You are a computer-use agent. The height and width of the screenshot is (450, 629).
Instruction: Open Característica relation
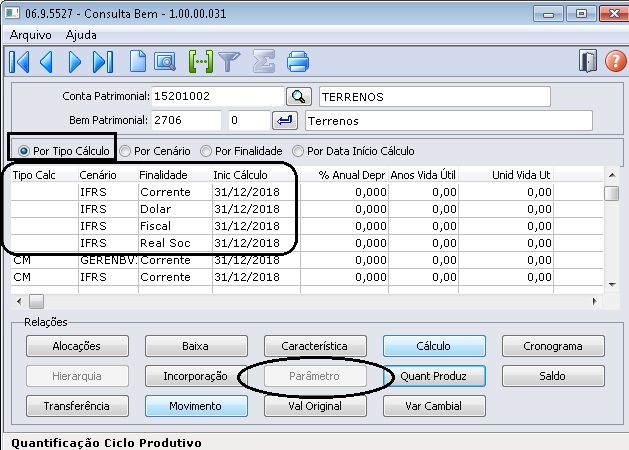[x=315, y=346]
